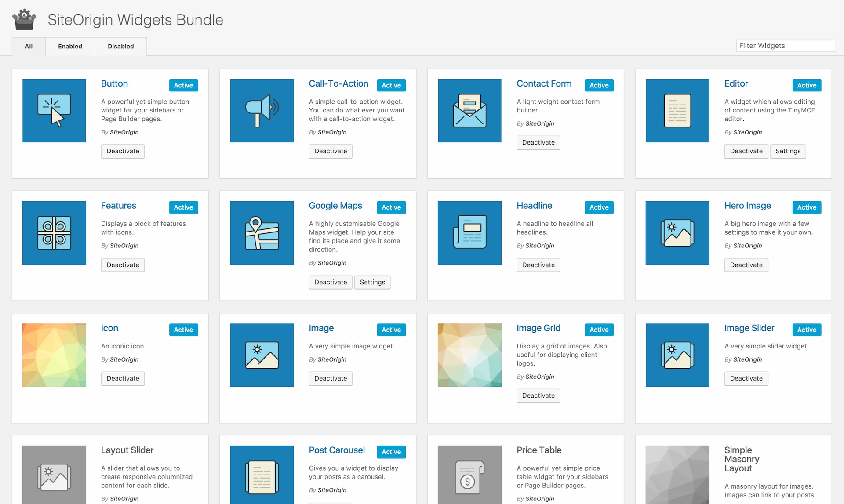
Task: Click the Post Carousel widget title
Action: pyautogui.click(x=337, y=450)
